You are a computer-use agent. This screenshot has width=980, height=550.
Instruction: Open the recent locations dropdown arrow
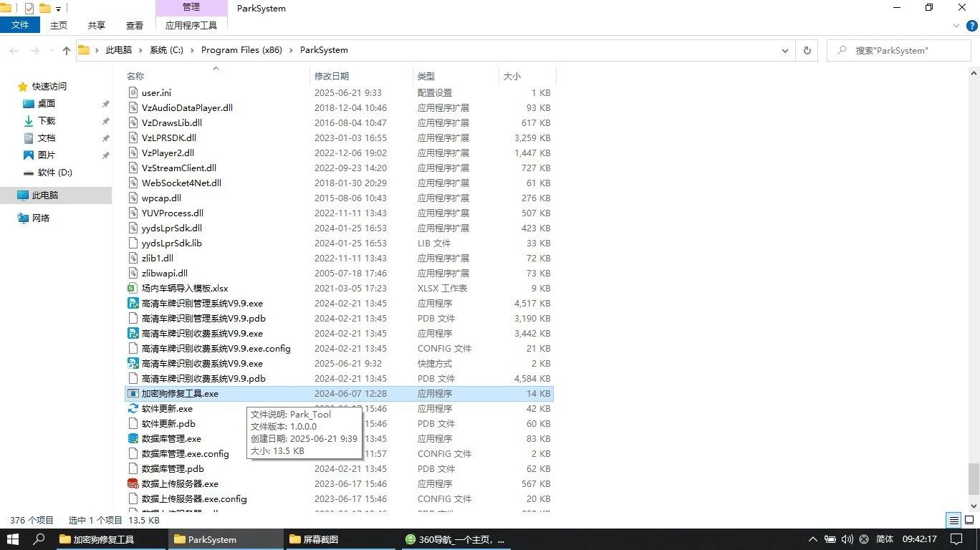coord(50,50)
